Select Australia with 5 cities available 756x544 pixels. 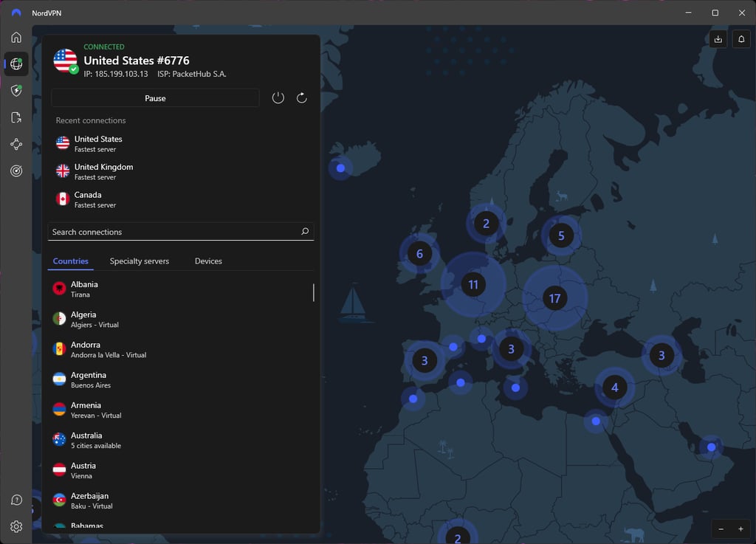(x=181, y=440)
